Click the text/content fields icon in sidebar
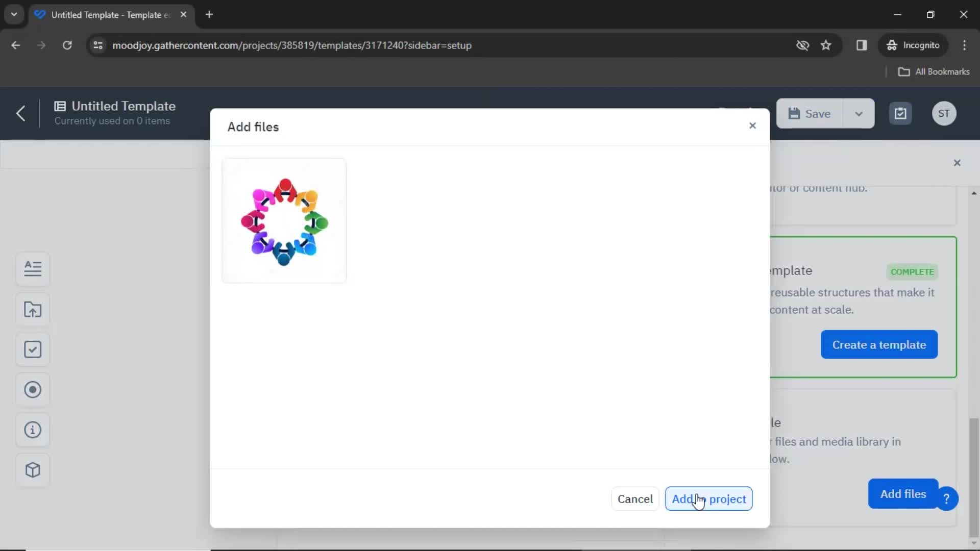 (33, 268)
